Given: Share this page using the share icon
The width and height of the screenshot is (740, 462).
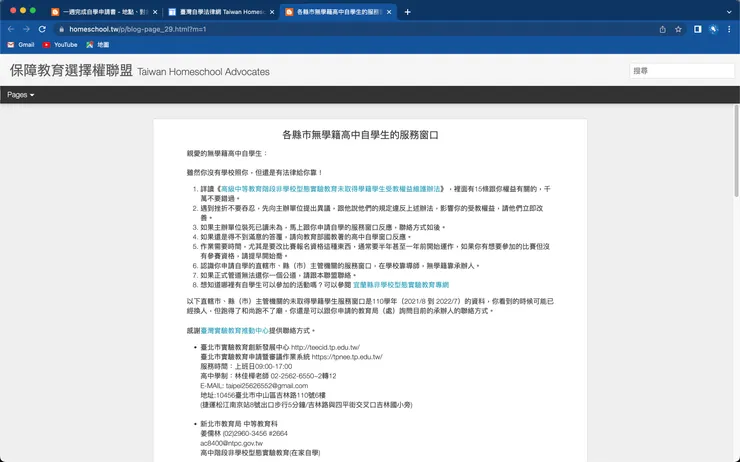Looking at the screenshot, I should [663, 29].
